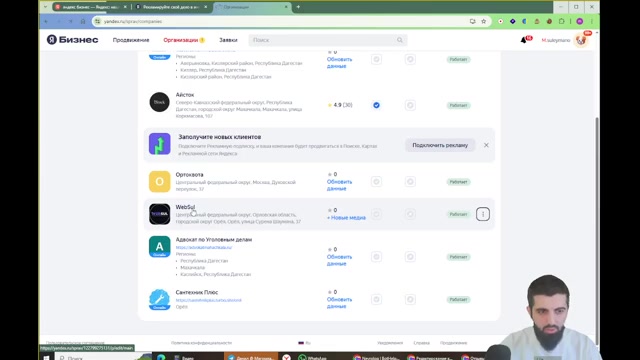Click Обновить данные in Ортоквота row
The image size is (640, 360).
point(339,185)
